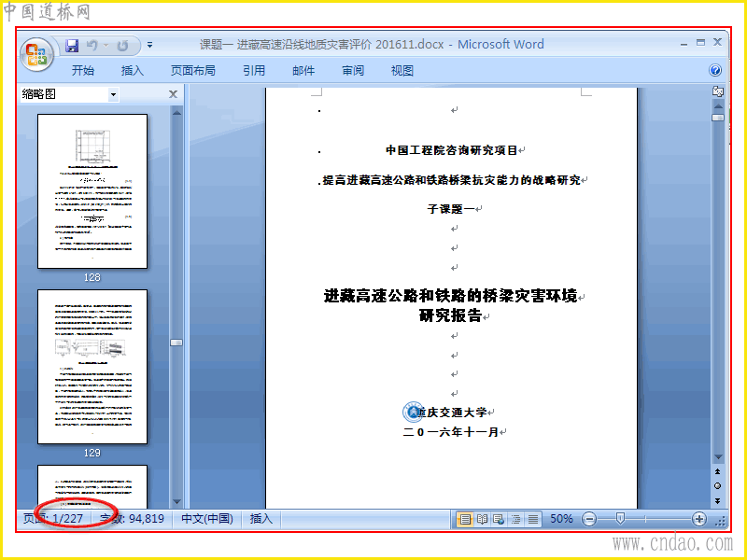Click the text 研究报告 in the document

point(450,315)
